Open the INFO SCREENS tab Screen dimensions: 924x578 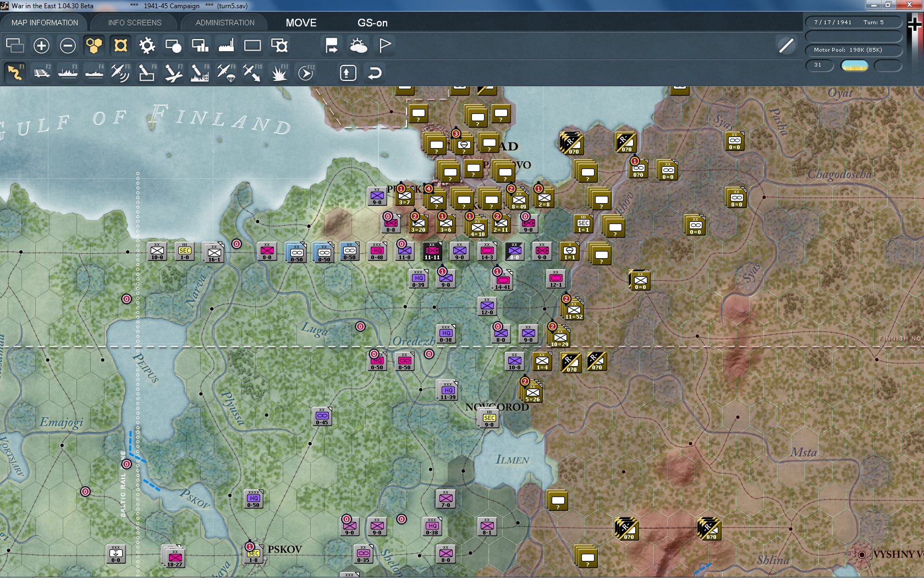pyautogui.click(x=135, y=23)
